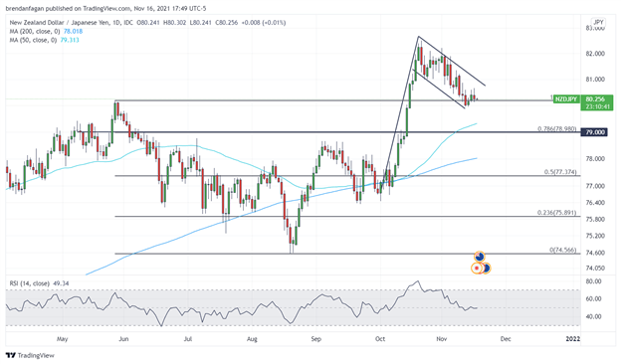The image size is (621, 364).
Task: Select the RSI 14 close indicator legend
Action: pyautogui.click(x=39, y=283)
